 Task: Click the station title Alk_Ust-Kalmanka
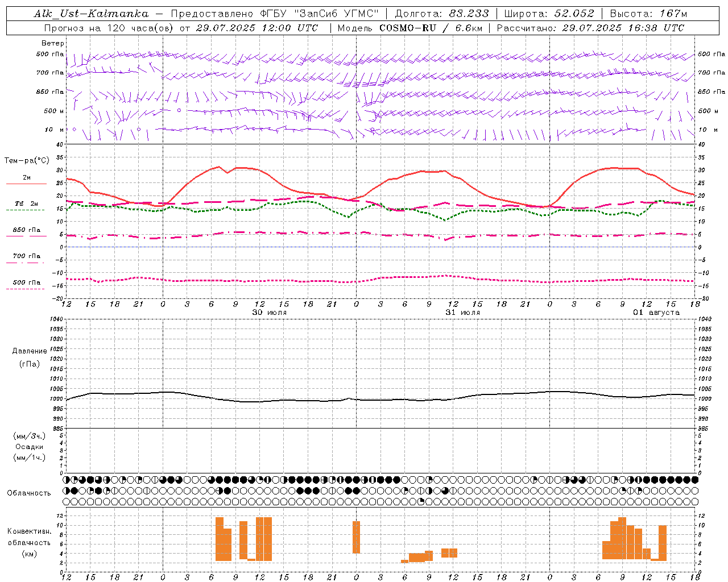coord(91,14)
